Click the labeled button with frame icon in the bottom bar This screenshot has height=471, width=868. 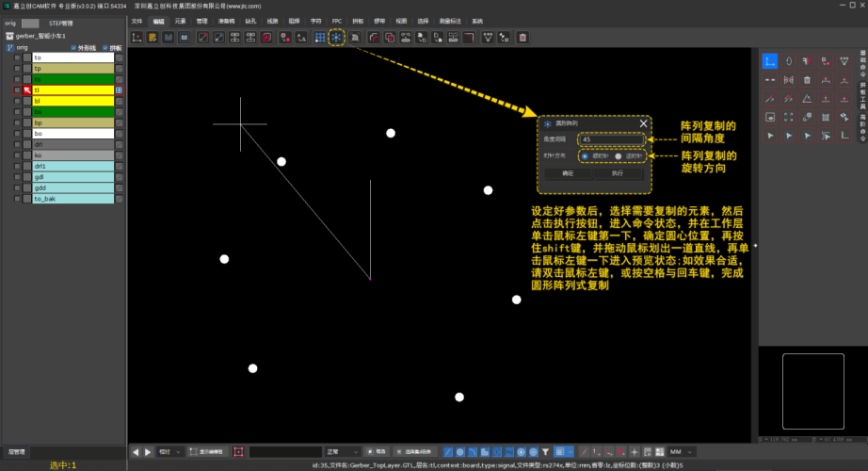[x=207, y=452]
